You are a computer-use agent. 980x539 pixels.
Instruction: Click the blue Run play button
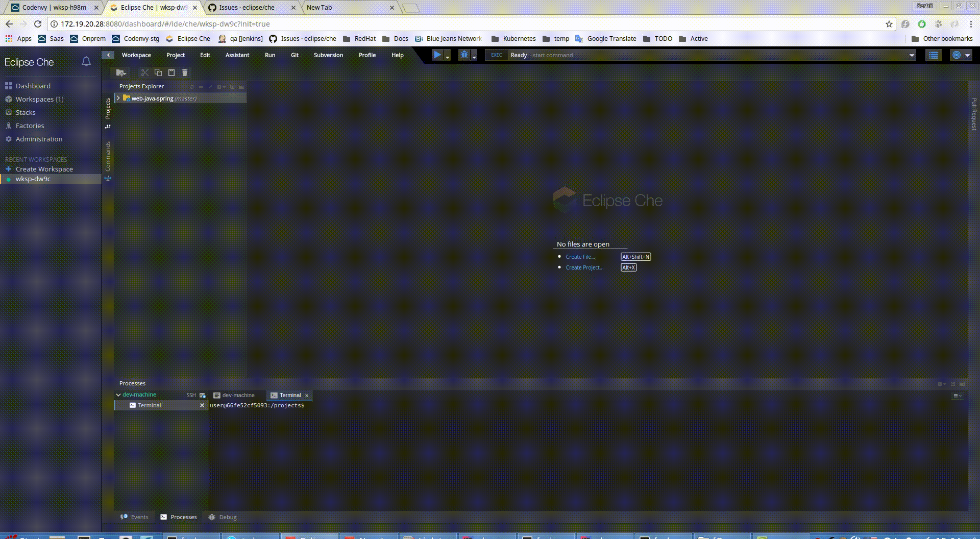coord(437,55)
